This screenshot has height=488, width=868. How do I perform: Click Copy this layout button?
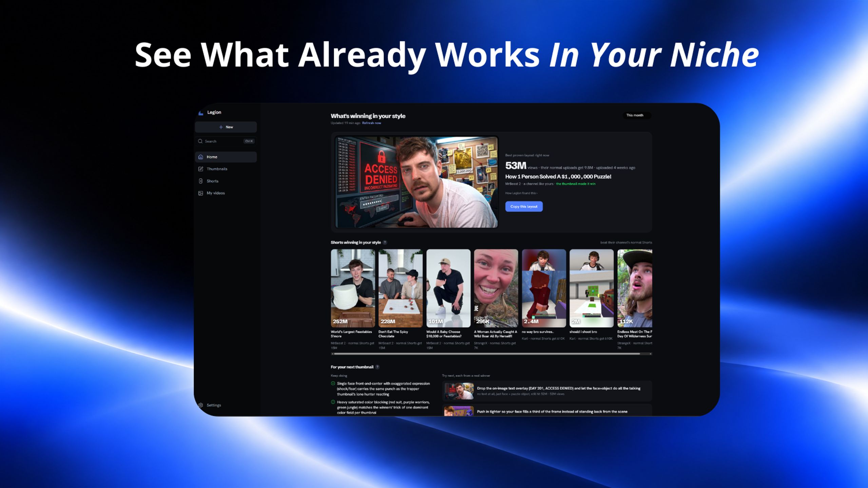(524, 206)
